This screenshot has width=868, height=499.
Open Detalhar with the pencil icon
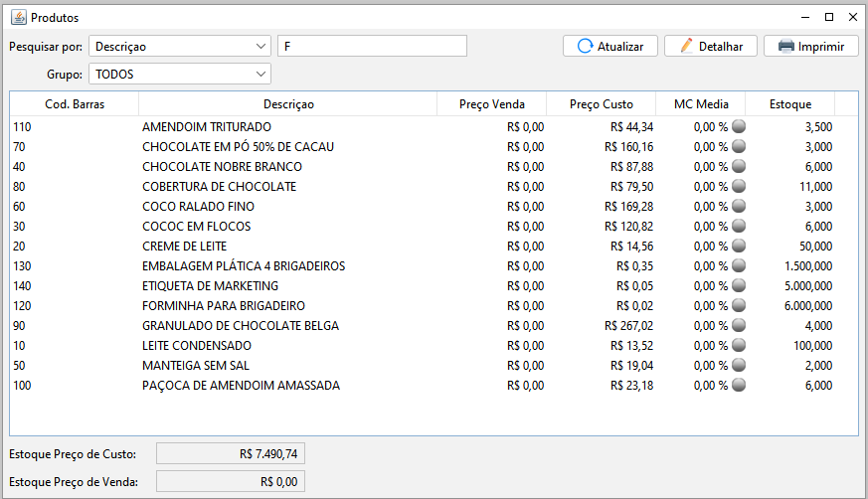point(711,46)
